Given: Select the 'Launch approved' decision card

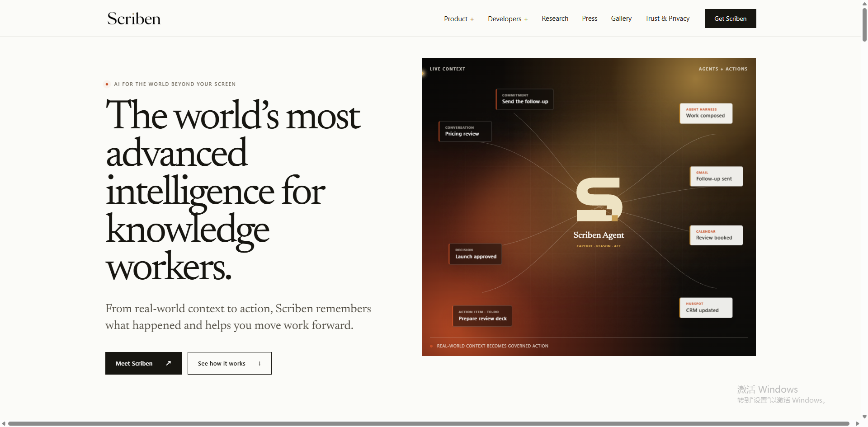Looking at the screenshot, I should coord(475,254).
